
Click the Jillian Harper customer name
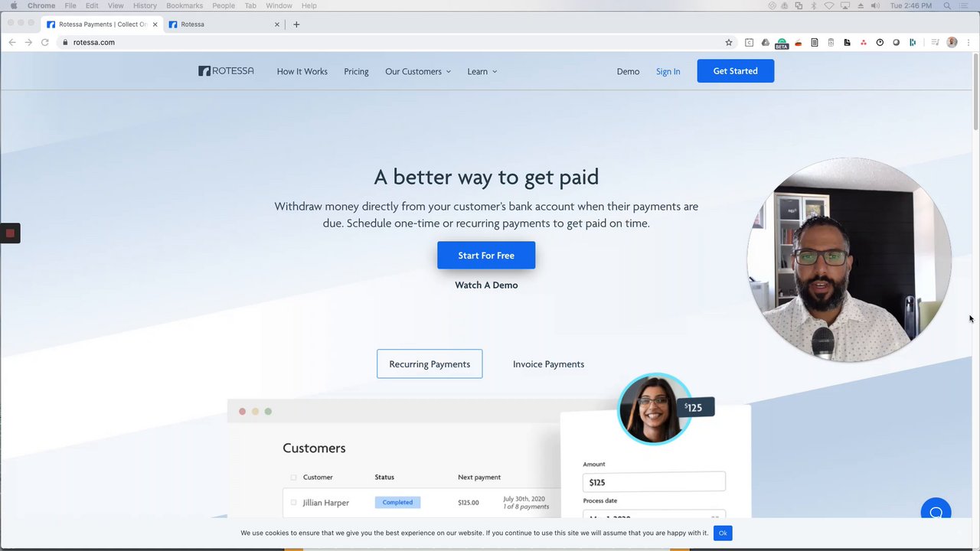325,503
